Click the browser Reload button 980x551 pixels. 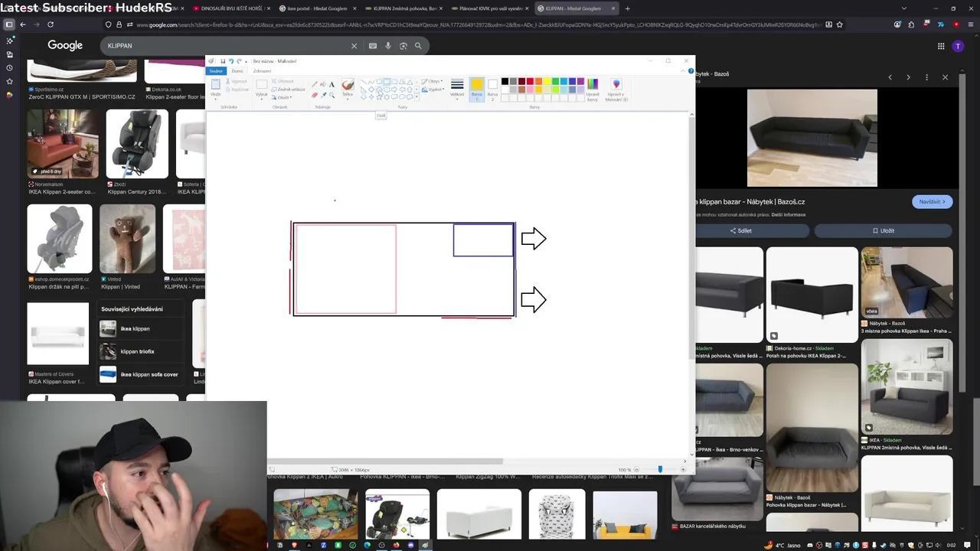click(x=51, y=24)
